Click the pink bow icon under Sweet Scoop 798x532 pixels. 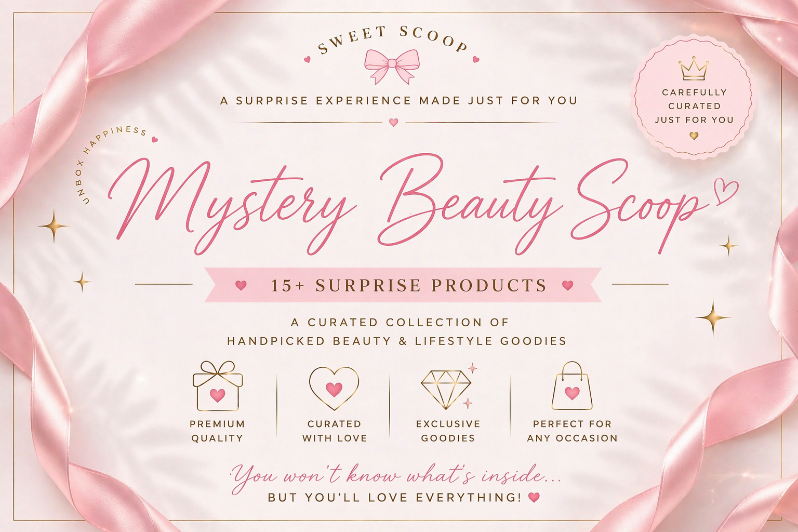click(x=392, y=66)
